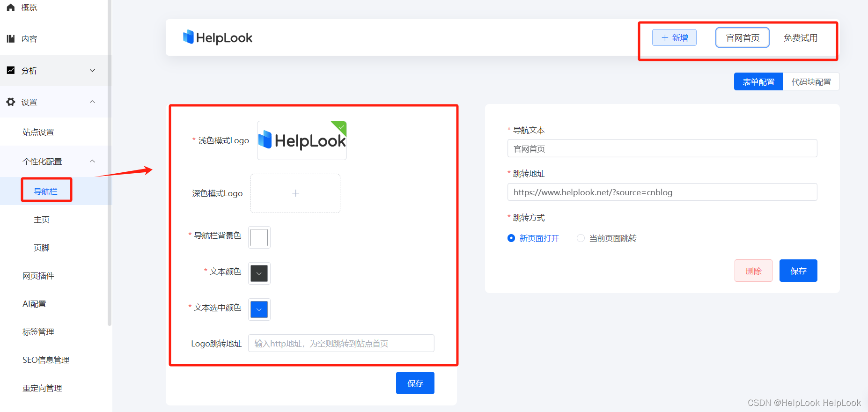Select the 新页面打开 radio option
Image resolution: width=868 pixels, height=412 pixels.
click(533, 238)
